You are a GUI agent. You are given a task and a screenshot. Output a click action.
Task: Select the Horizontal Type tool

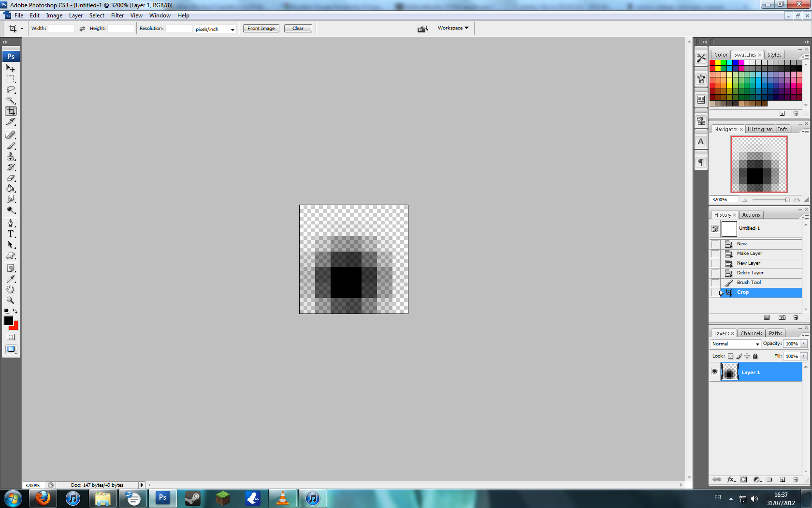[11, 234]
